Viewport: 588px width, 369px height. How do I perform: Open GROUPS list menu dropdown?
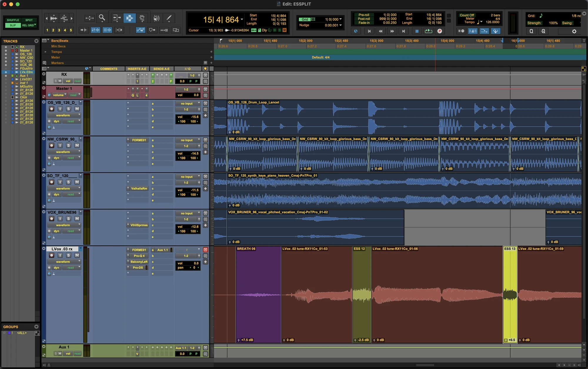tap(36, 327)
